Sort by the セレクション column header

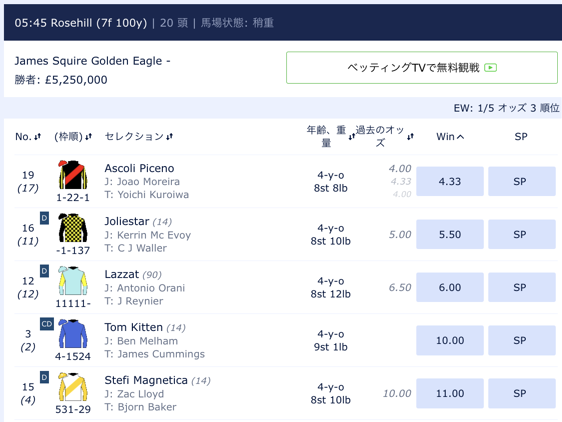[x=139, y=137]
